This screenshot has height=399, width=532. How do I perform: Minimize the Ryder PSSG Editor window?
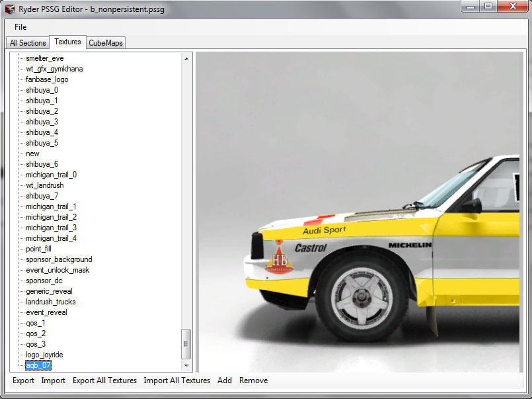coord(471,7)
